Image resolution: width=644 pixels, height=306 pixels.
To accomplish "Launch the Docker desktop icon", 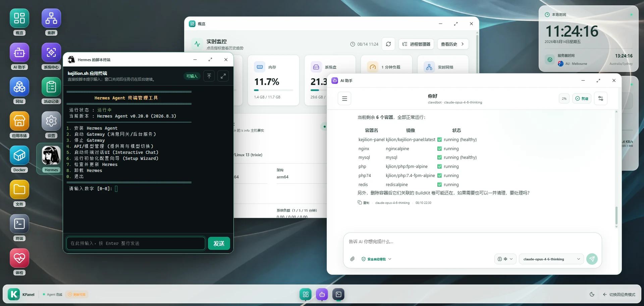I will coord(19,159).
